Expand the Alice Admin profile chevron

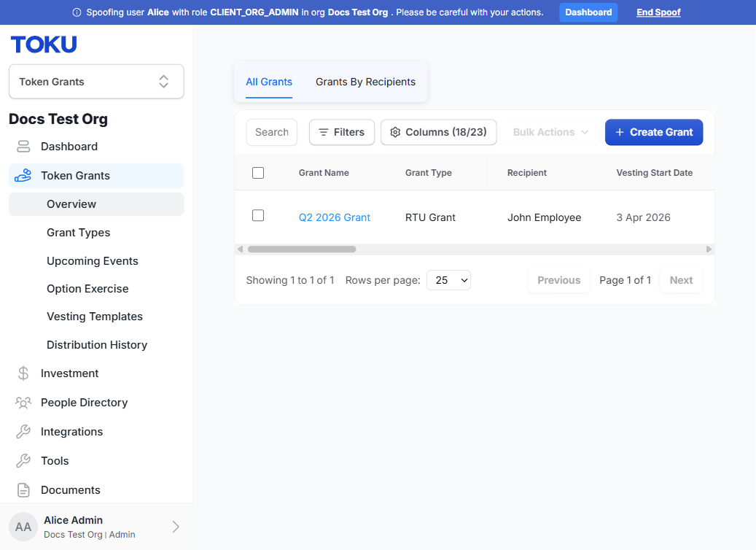click(x=176, y=527)
